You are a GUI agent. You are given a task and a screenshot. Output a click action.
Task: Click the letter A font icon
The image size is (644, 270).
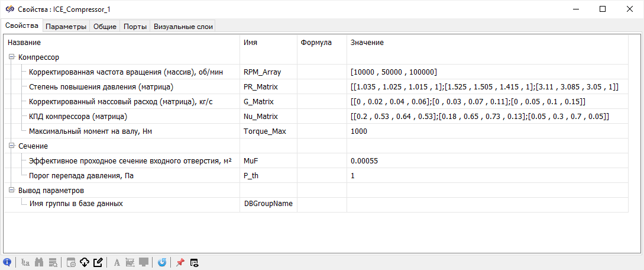[x=116, y=262]
